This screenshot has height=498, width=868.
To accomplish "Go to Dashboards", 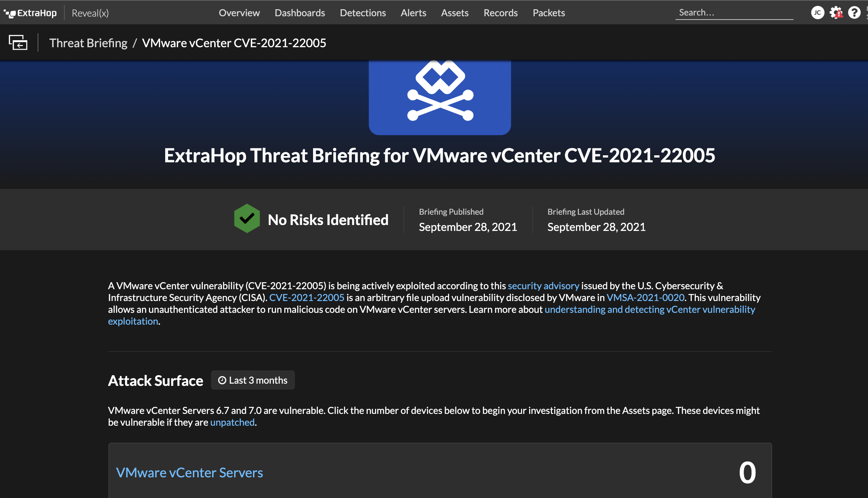I will coord(300,13).
